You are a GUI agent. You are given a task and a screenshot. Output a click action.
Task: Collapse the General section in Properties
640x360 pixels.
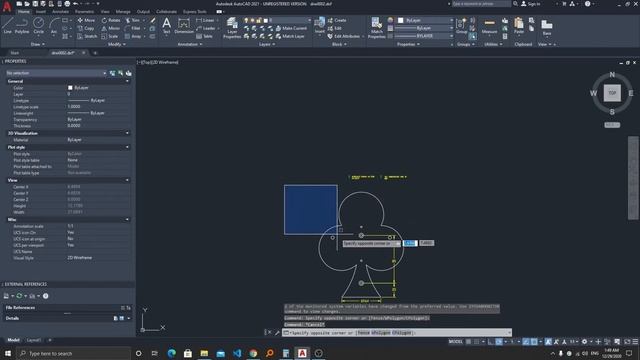point(127,81)
